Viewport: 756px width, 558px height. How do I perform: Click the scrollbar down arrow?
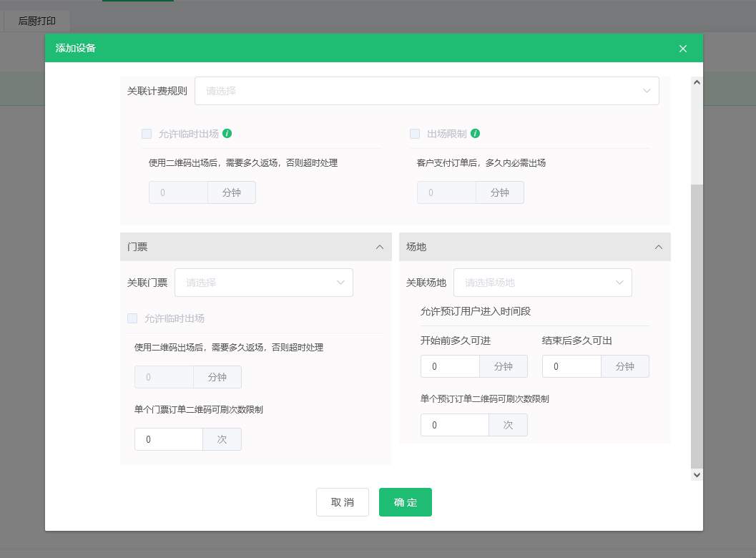click(x=696, y=474)
